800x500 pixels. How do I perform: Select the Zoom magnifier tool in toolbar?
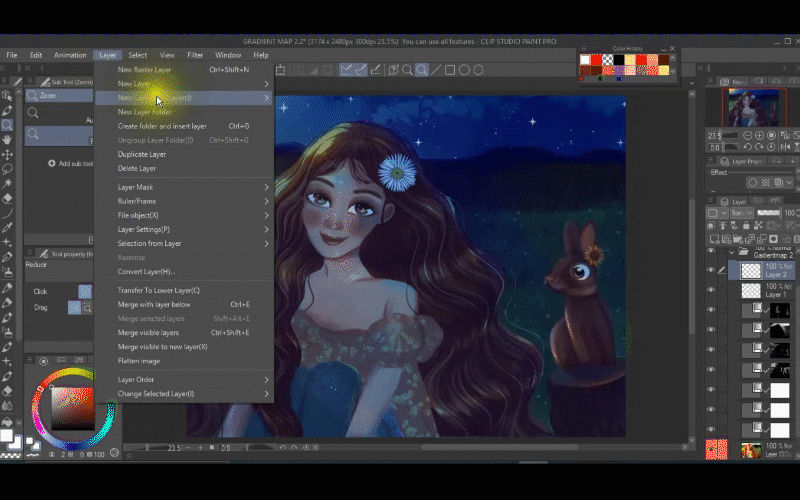(7, 125)
